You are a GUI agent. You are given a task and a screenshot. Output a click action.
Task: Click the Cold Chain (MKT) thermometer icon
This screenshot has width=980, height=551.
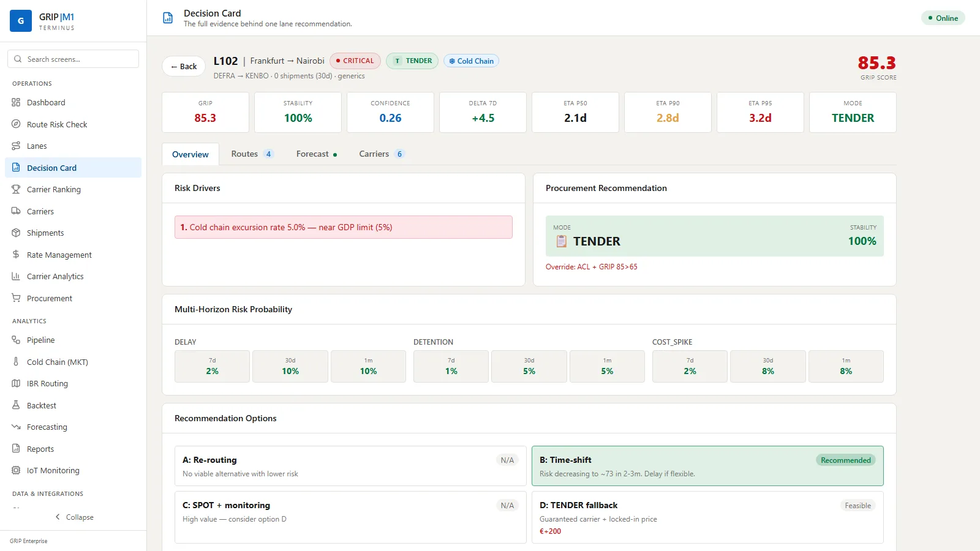point(16,362)
